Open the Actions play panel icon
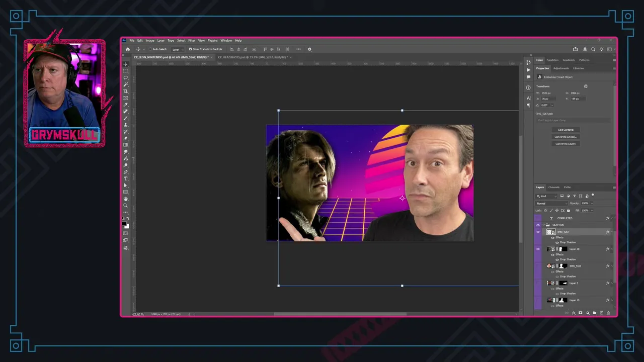Screen dimensions: 644x362 coord(528,70)
